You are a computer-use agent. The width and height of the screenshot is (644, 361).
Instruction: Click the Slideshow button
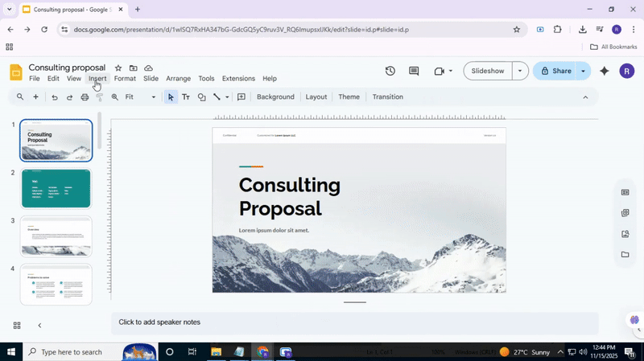point(487,71)
